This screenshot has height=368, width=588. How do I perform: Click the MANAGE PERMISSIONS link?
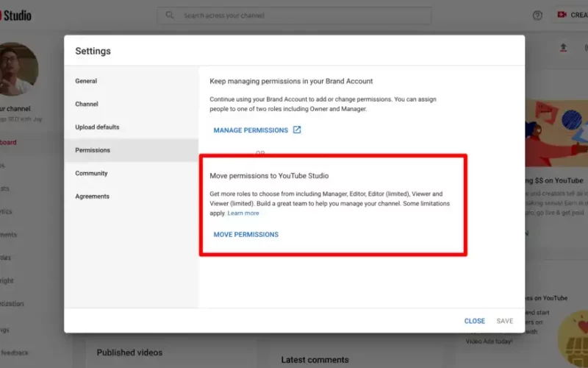coord(251,130)
